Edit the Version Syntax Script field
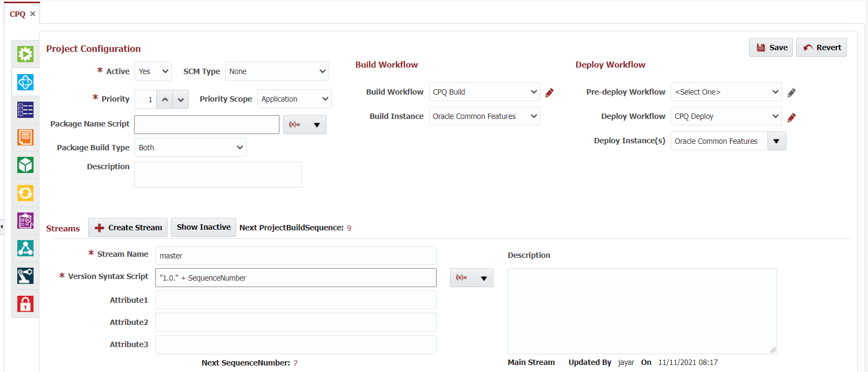 point(296,278)
